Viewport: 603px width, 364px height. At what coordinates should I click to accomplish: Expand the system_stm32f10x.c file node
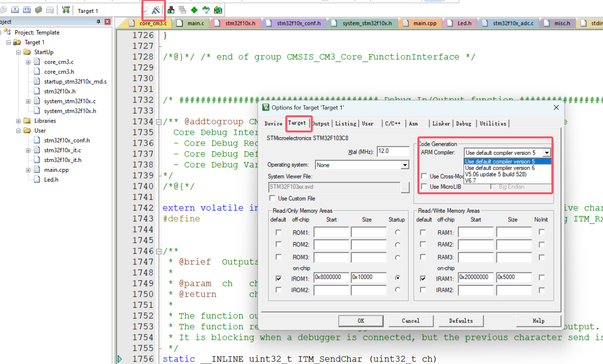pyautogui.click(x=28, y=101)
